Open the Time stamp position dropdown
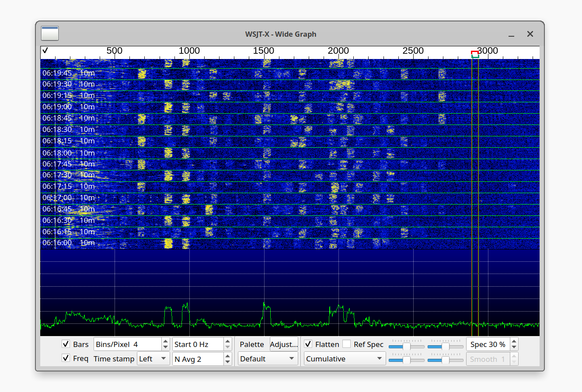 click(153, 359)
